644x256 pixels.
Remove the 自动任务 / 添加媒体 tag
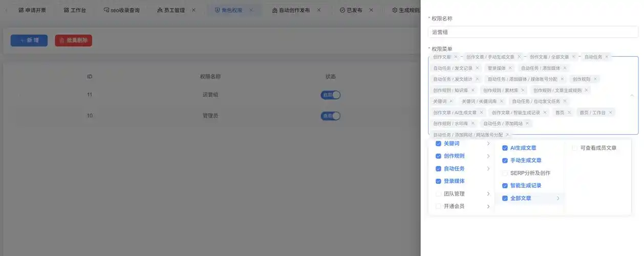[x=565, y=68]
